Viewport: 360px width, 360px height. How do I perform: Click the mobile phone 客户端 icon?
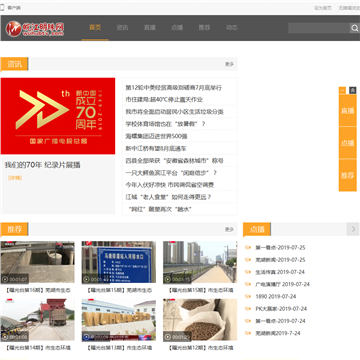[x=2, y=8]
